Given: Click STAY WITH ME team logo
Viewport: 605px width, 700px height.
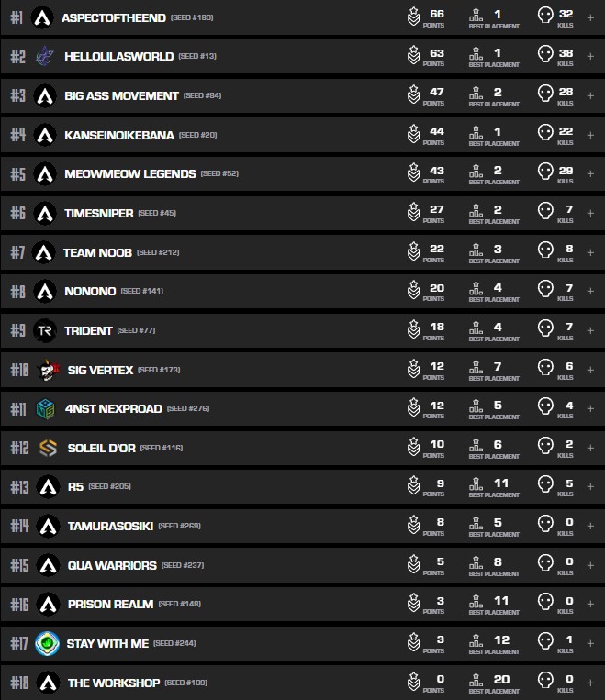Looking at the screenshot, I should pyautogui.click(x=46, y=644).
